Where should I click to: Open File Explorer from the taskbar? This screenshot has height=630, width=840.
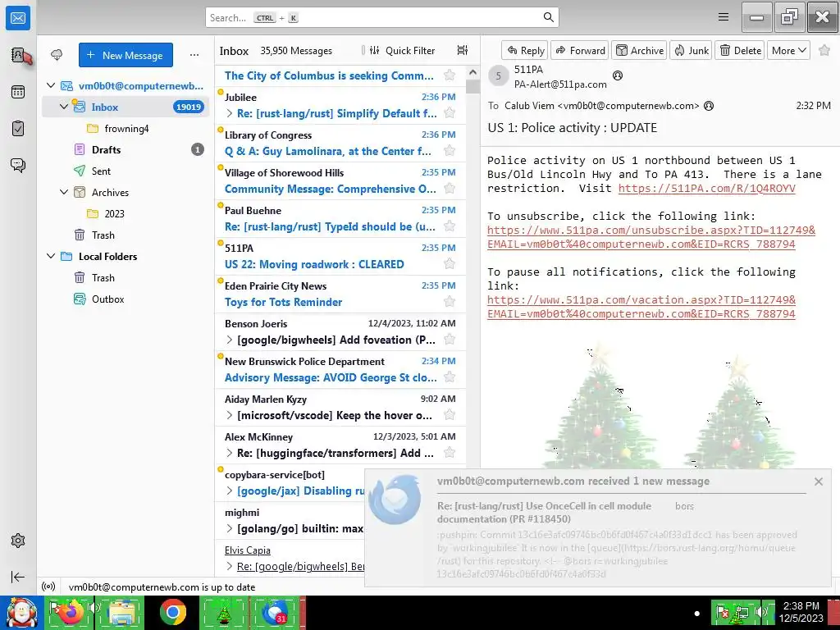pos(121,612)
